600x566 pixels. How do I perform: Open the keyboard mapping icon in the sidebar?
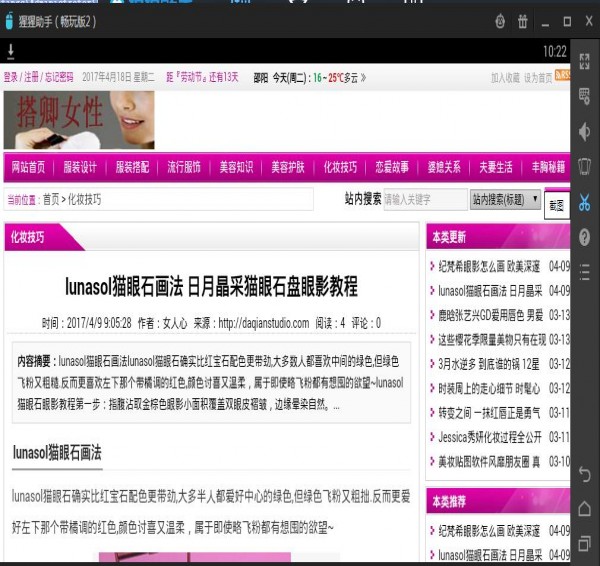[584, 96]
